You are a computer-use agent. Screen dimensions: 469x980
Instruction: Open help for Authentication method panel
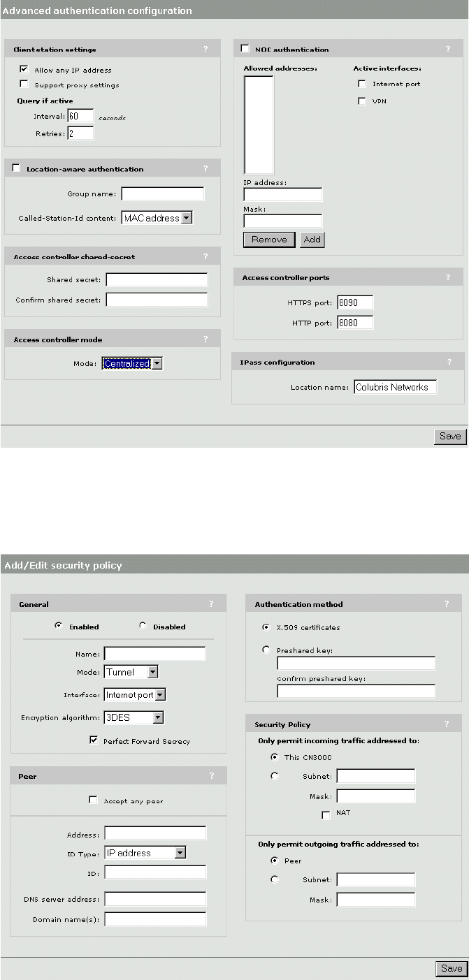447,604
